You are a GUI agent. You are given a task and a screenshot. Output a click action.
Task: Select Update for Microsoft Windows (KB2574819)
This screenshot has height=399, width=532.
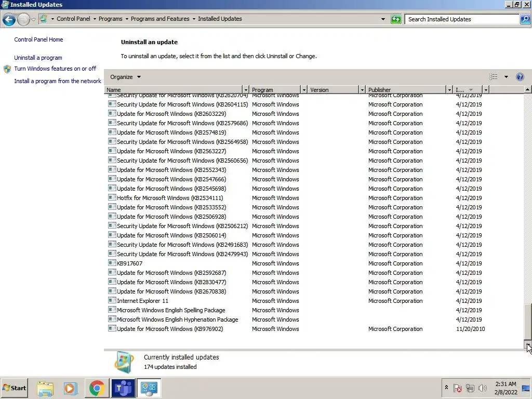pyautogui.click(x=298, y=132)
